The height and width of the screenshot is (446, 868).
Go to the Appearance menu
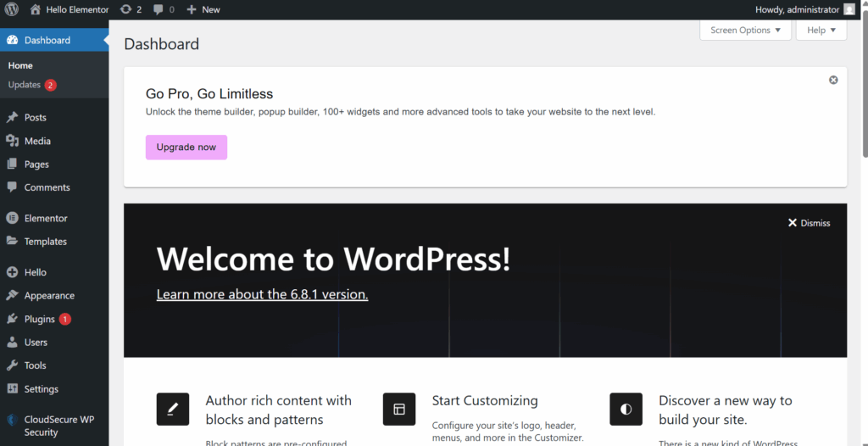click(49, 296)
